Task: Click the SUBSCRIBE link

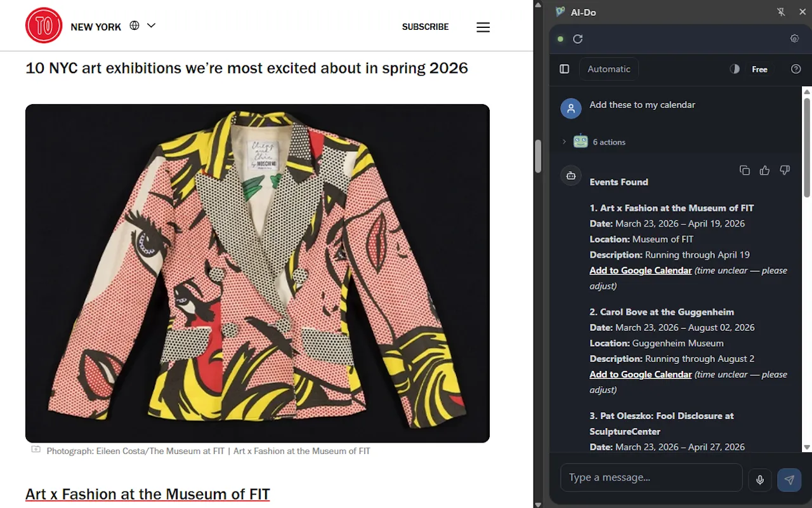Action: tap(425, 27)
